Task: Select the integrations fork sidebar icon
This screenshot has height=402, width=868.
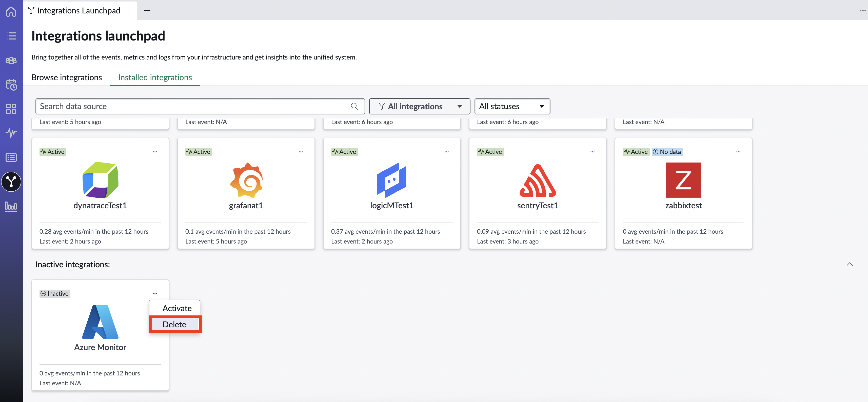Action: (x=11, y=182)
